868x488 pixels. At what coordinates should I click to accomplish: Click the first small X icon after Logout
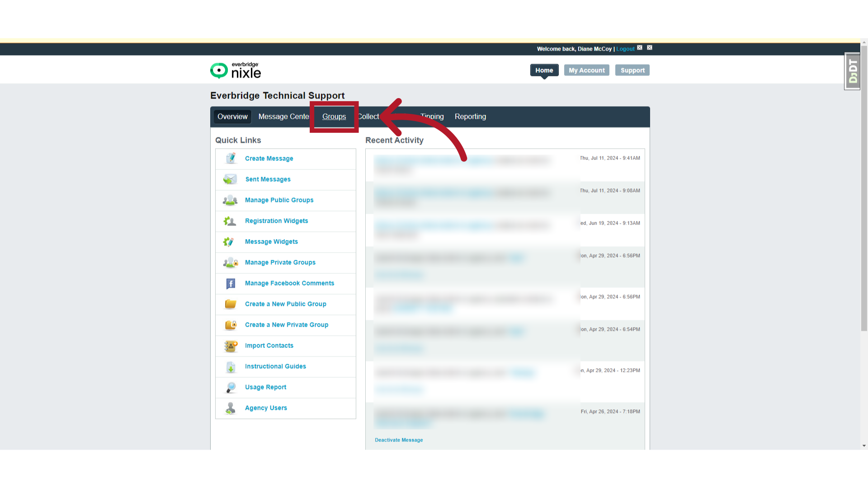tap(640, 47)
